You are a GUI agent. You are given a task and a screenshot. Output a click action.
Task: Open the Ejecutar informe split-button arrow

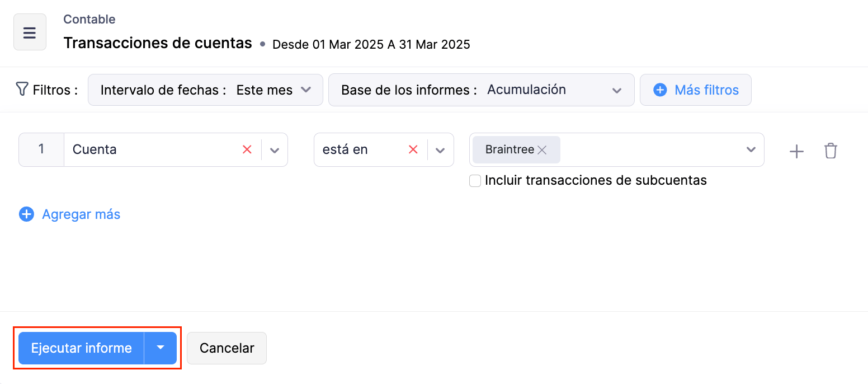point(161,348)
